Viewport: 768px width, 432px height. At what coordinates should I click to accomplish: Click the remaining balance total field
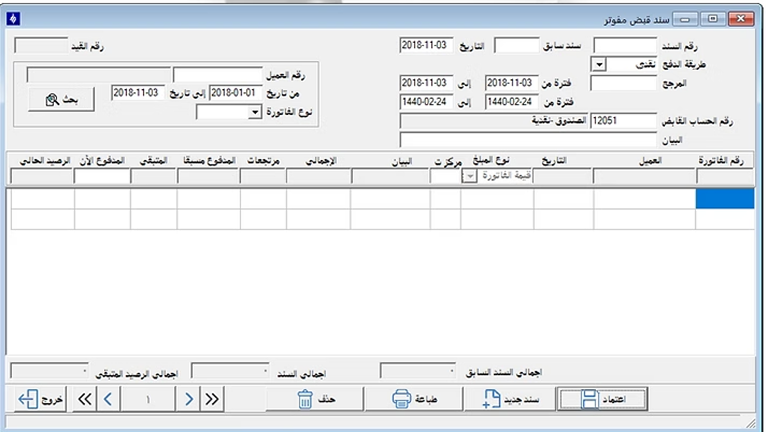coord(49,371)
